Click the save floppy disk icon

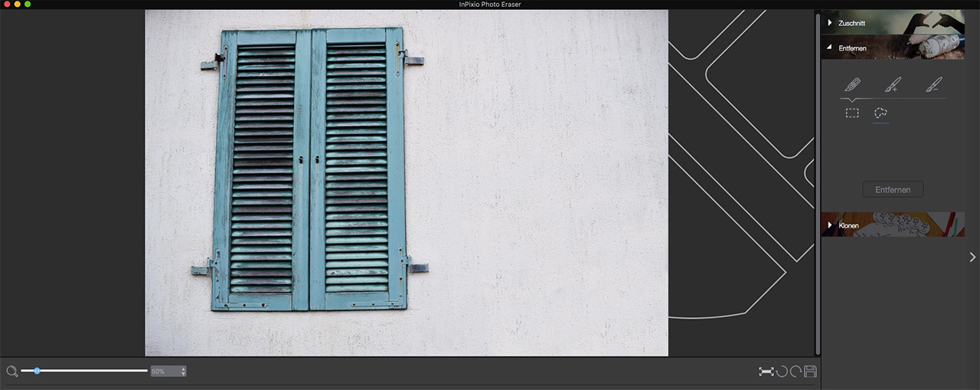pos(810,372)
